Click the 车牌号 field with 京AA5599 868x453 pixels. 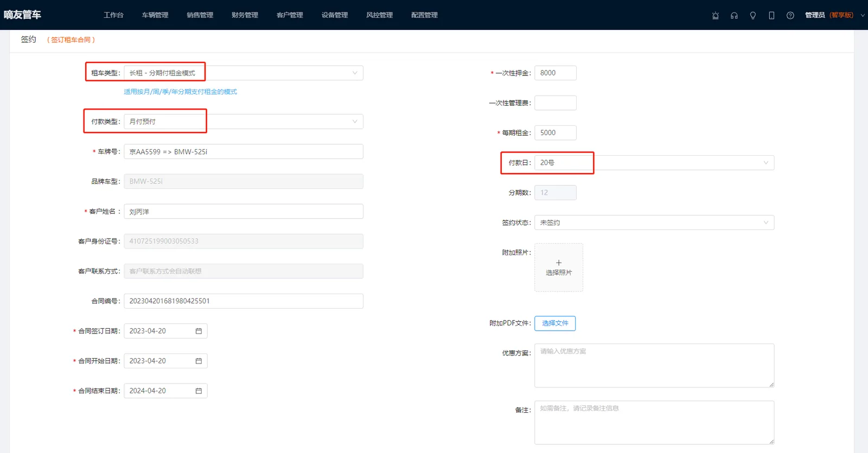click(244, 151)
